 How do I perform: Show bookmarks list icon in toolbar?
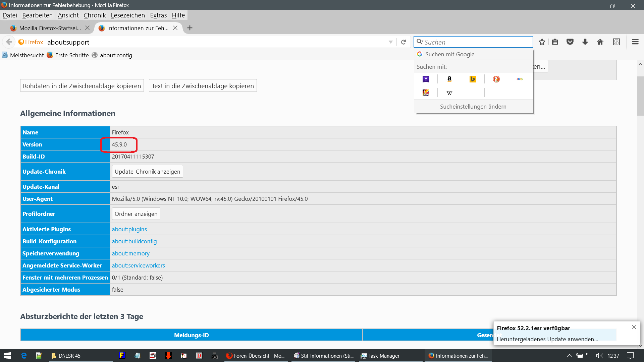pos(555,42)
